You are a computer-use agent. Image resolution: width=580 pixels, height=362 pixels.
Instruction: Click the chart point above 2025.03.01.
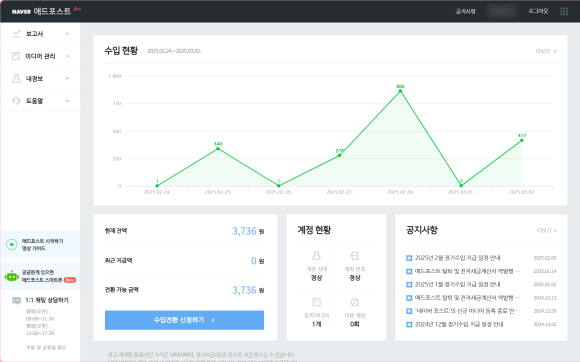(x=461, y=186)
